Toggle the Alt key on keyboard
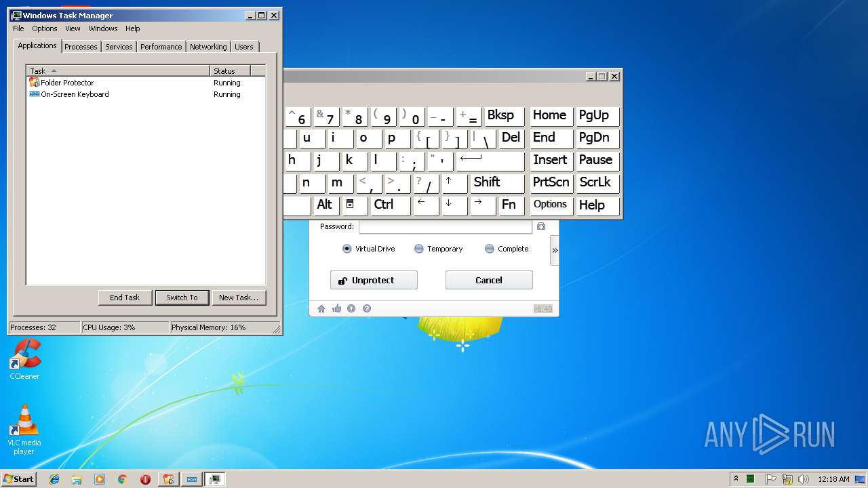The width and height of the screenshot is (868, 488). 326,205
